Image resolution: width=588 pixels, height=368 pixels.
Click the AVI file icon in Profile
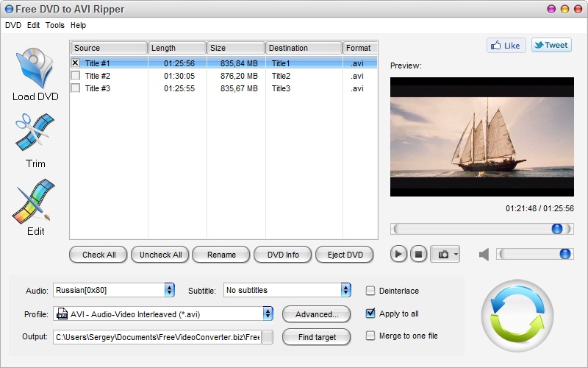(62, 314)
